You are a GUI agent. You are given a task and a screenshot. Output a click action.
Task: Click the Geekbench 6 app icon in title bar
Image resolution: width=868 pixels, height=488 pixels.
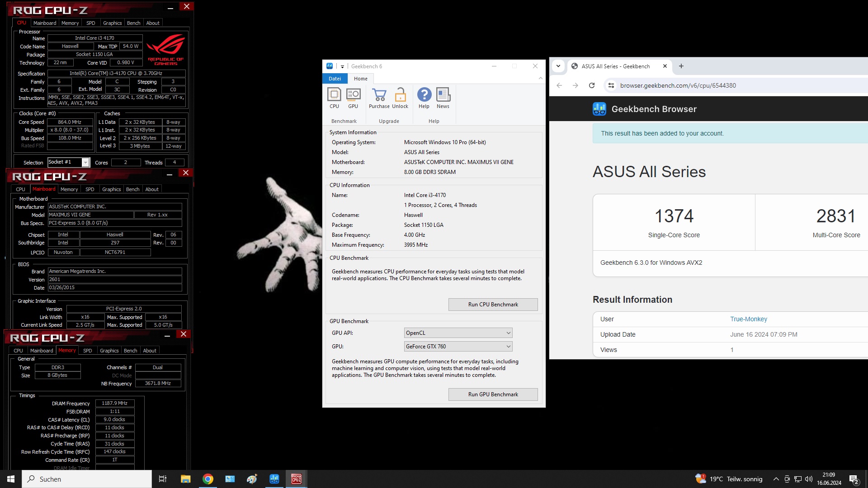[330, 66]
